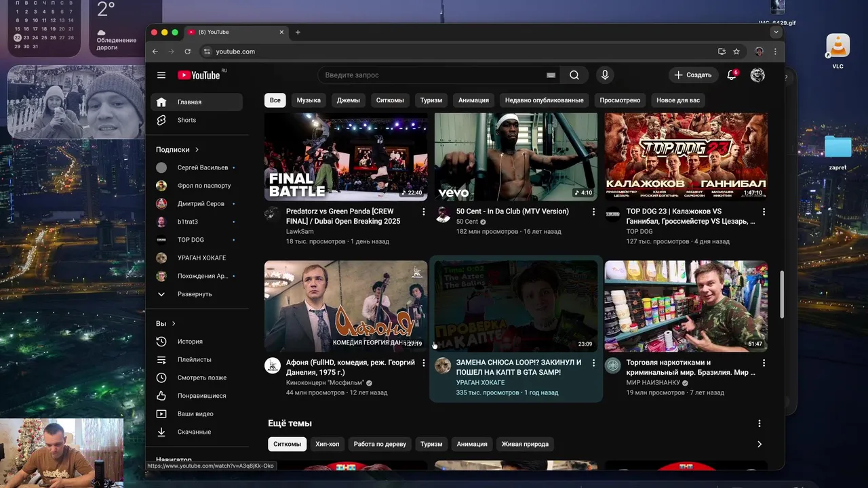Bookmark the page with the star icon
868x488 pixels.
click(736, 52)
